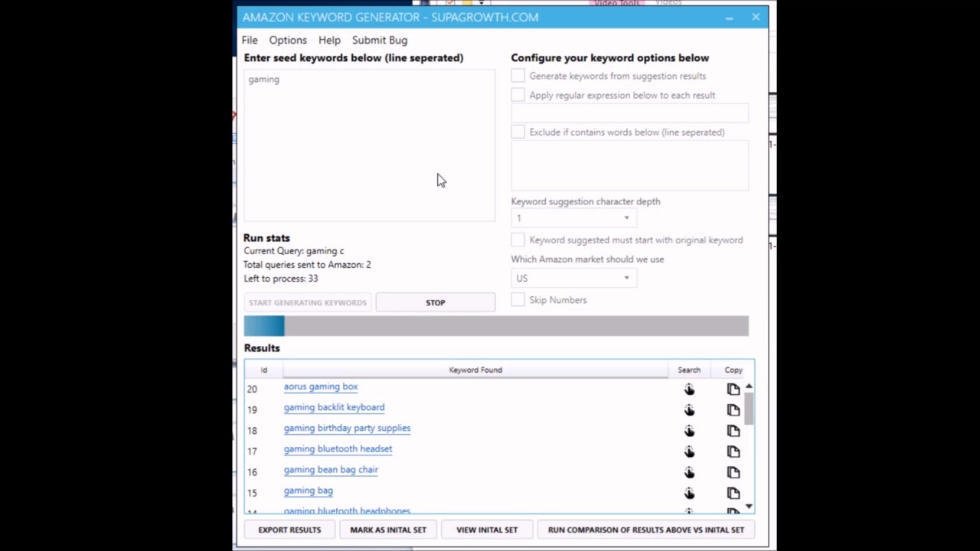This screenshot has height=551, width=980.
Task: Open 'gaming bean bag chair' keyword link
Action: [331, 470]
